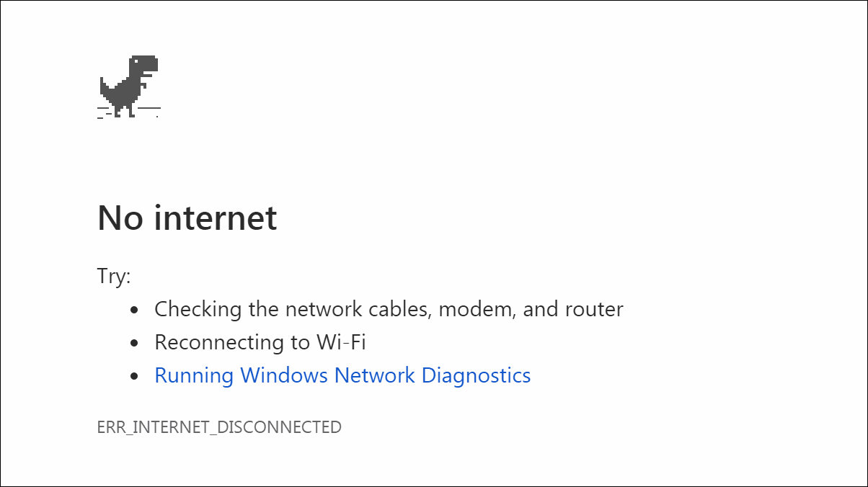Click the bullet before Checking the network cables
The width and height of the screenshot is (868, 487).
coord(134,310)
